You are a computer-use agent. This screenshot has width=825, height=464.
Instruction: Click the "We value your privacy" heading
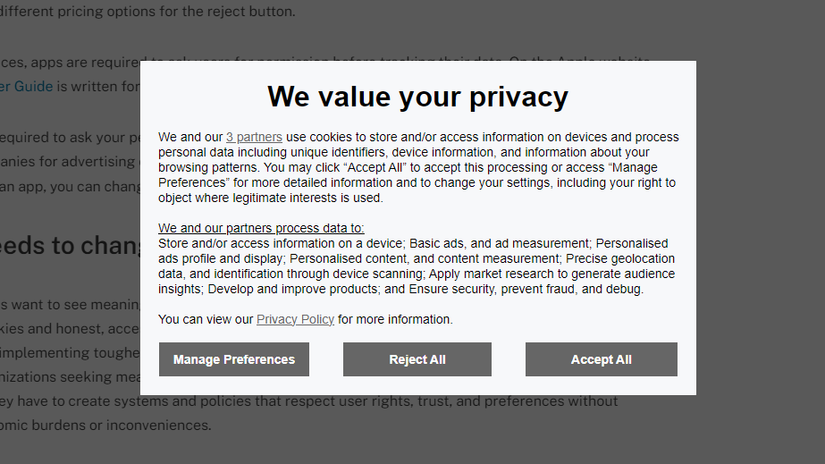pos(417,97)
